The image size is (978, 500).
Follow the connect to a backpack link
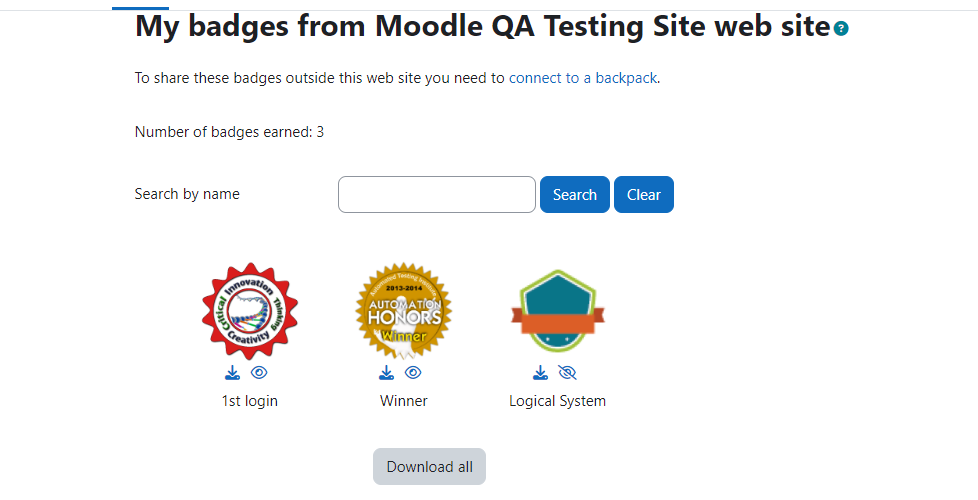(583, 78)
